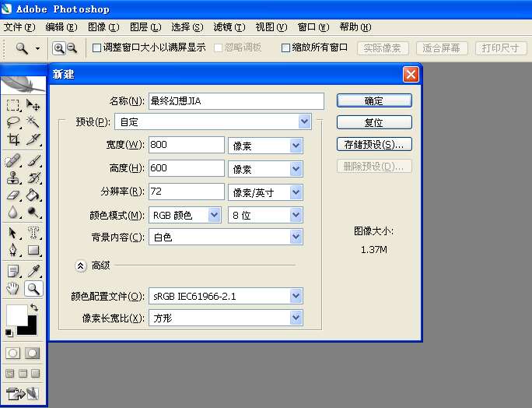
Task: Click the 适合屏幕 button
Action: [x=442, y=48]
